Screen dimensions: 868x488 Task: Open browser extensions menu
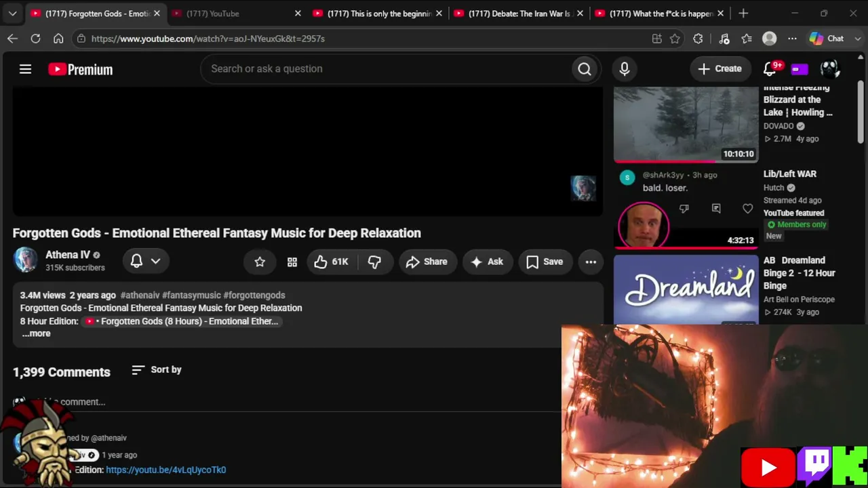click(x=698, y=39)
